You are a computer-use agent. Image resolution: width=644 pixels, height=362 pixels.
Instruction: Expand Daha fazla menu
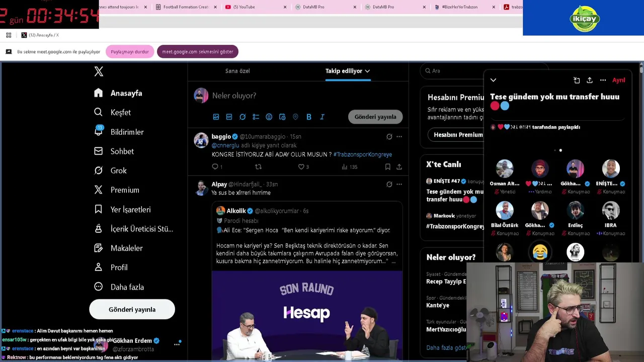pos(119,287)
